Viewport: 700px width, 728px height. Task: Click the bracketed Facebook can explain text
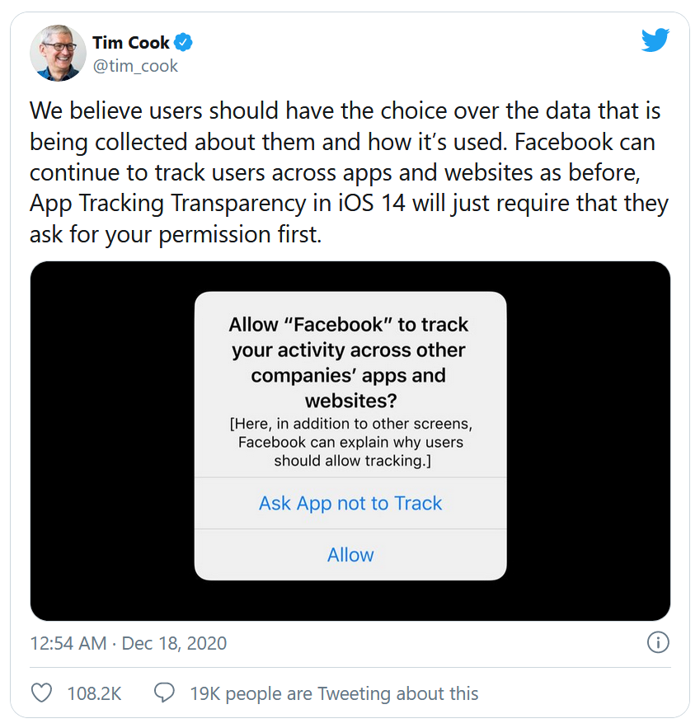click(x=351, y=442)
